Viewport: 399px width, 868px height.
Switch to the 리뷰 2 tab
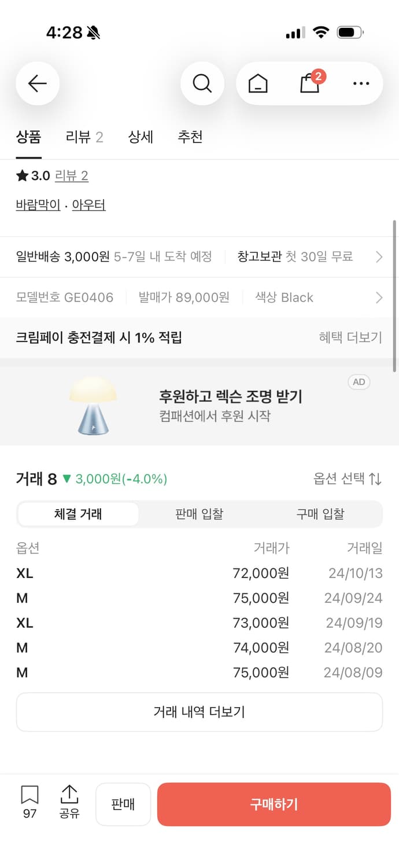tap(84, 137)
